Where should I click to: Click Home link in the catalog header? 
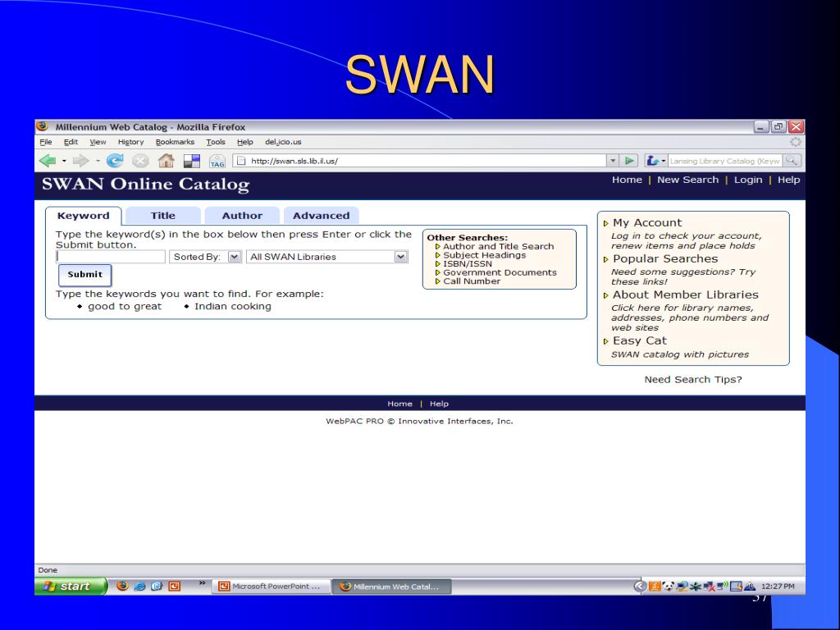pyautogui.click(x=627, y=180)
